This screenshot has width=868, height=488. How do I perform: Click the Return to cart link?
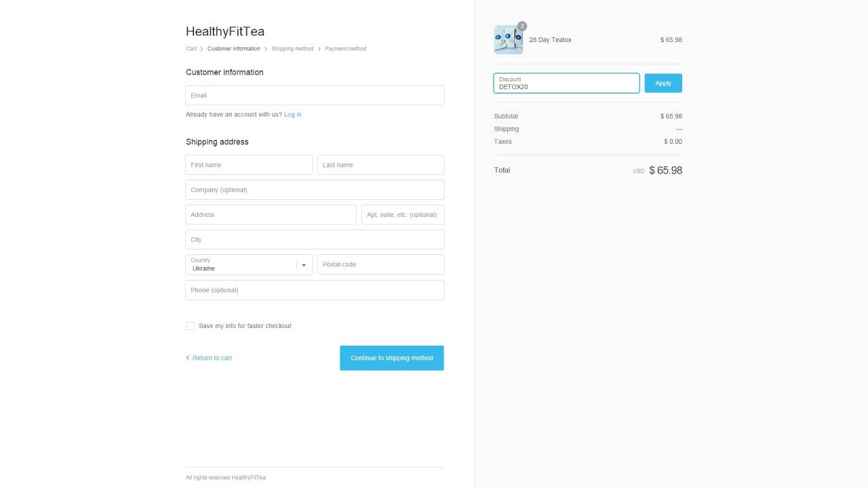(x=212, y=358)
